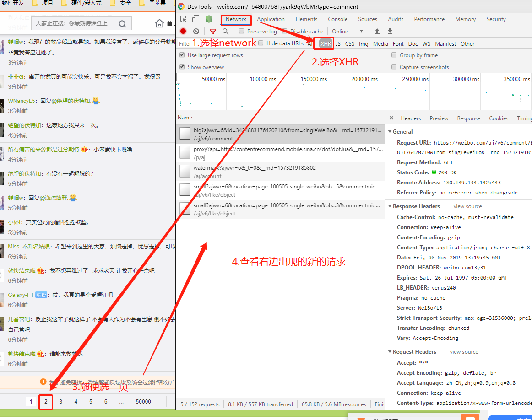Screen dimensions: 532x420
Task: Click view source for Response Headers
Action: click(467, 206)
